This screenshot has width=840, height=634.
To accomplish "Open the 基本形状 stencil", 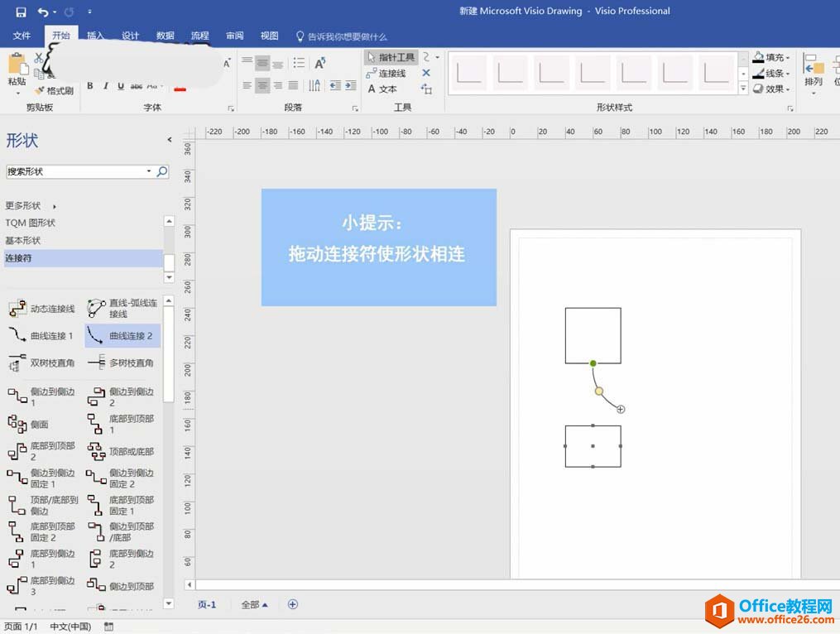I will click(x=23, y=241).
